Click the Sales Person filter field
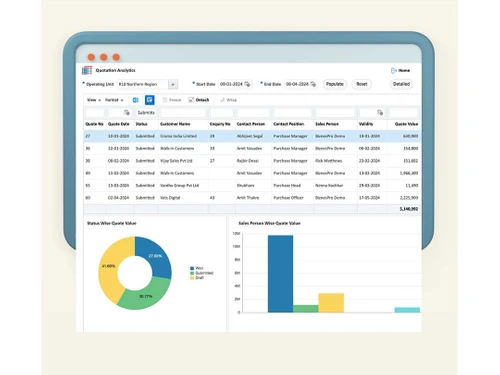500x375 pixels. [x=335, y=113]
